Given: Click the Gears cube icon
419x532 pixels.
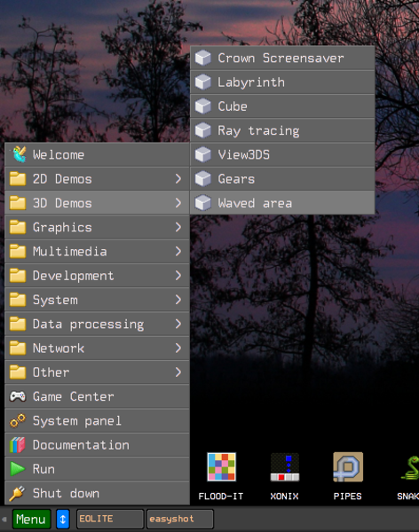Looking at the screenshot, I should click(203, 179).
